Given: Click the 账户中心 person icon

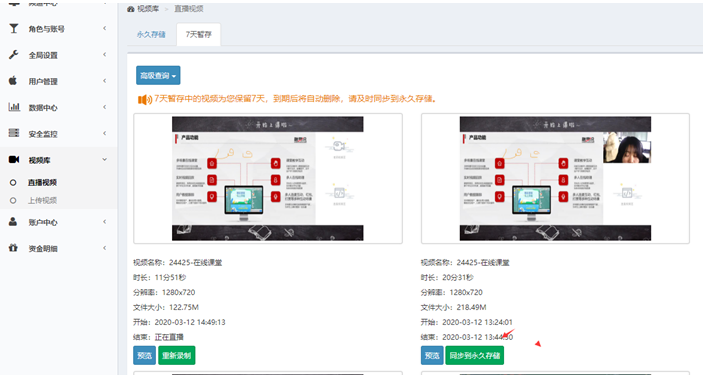Looking at the screenshot, I should pyautogui.click(x=13, y=221).
